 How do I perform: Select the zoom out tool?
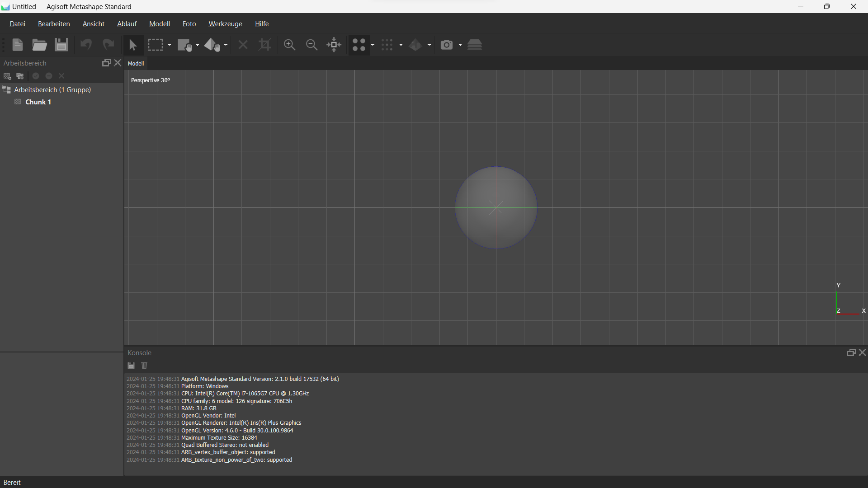pyautogui.click(x=311, y=45)
